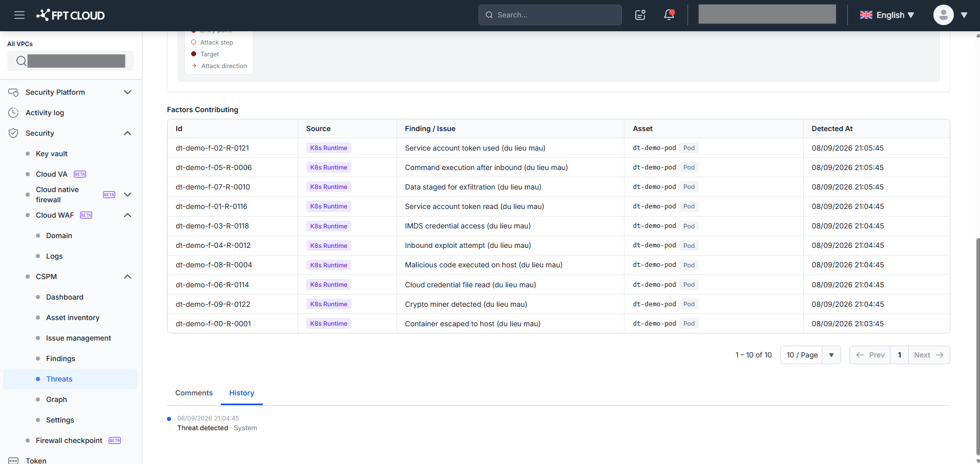Open the account dropdown arrow
This screenshot has width=980, height=464.
click(x=964, y=15)
